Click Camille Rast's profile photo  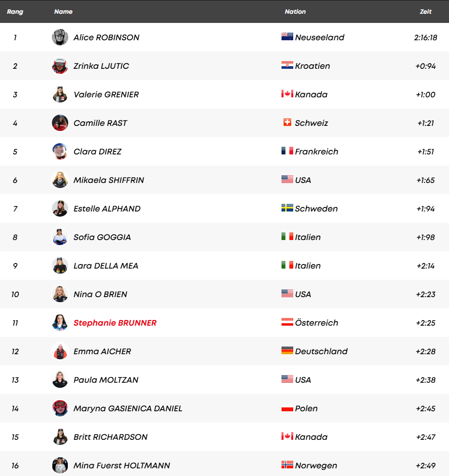60,123
